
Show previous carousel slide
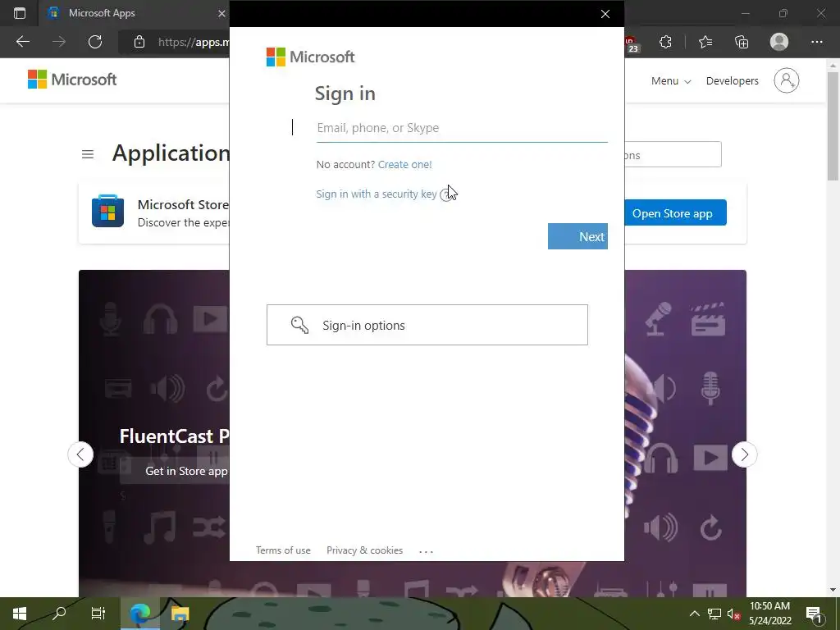click(x=80, y=454)
